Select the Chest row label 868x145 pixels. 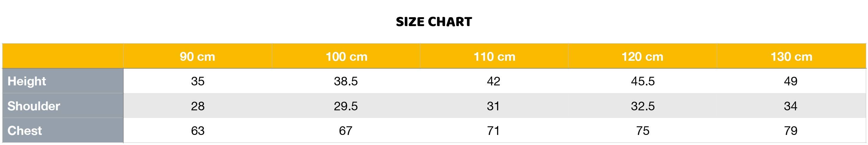click(25, 131)
